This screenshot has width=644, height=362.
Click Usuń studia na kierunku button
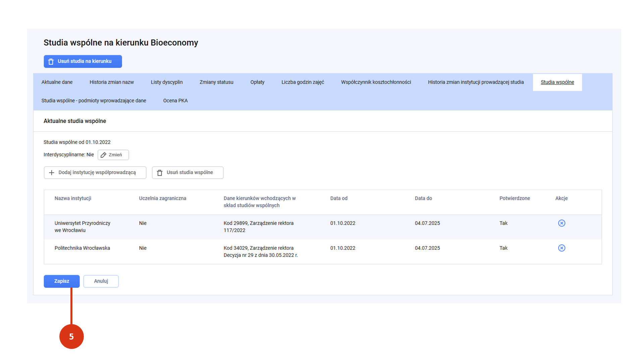tap(83, 61)
